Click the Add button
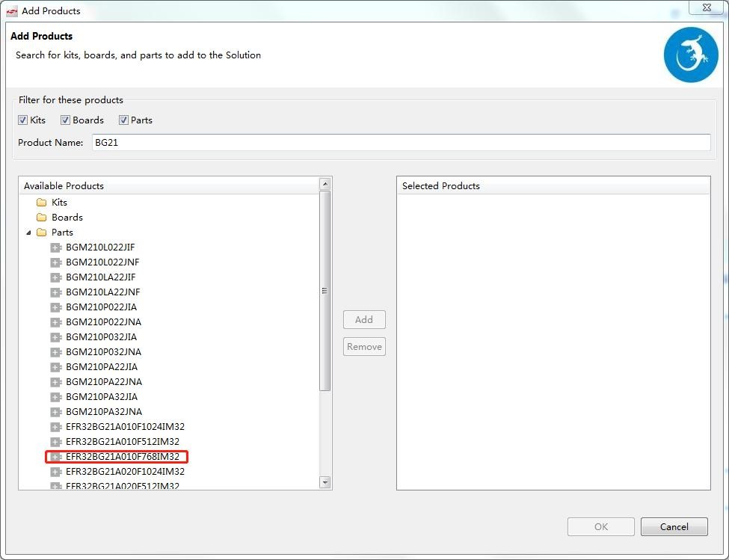The height and width of the screenshot is (560, 729). pos(364,320)
